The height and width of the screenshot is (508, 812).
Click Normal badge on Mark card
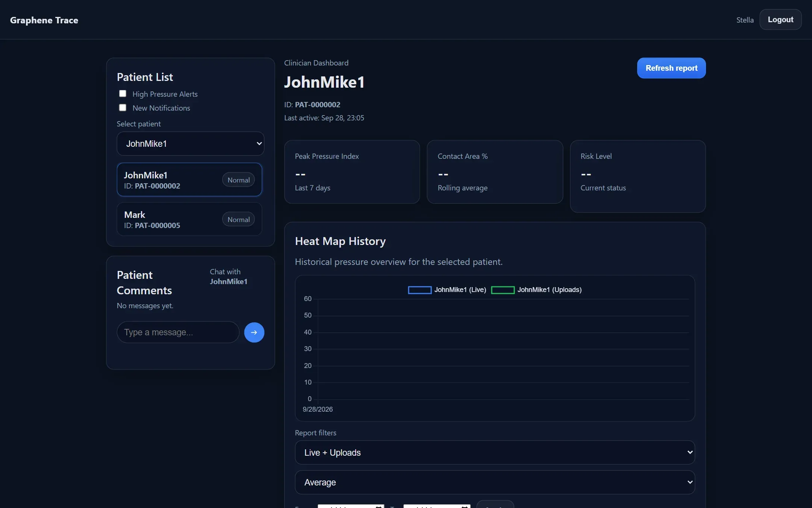tap(238, 219)
